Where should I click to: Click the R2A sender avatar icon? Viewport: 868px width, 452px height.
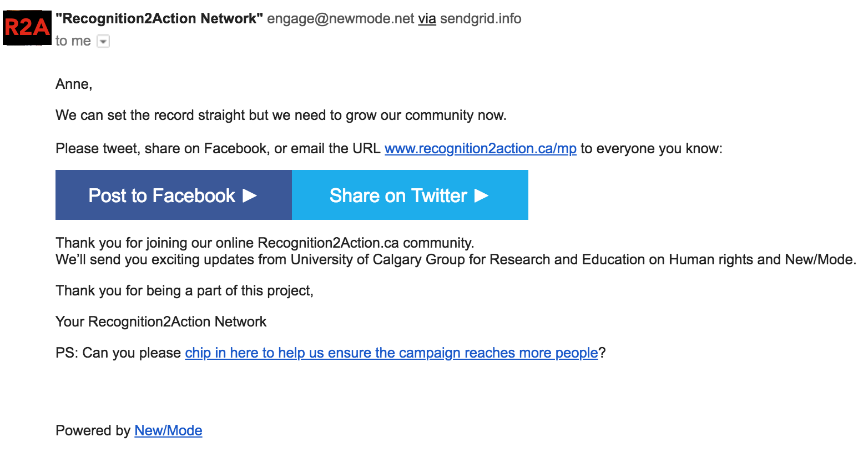point(27,27)
